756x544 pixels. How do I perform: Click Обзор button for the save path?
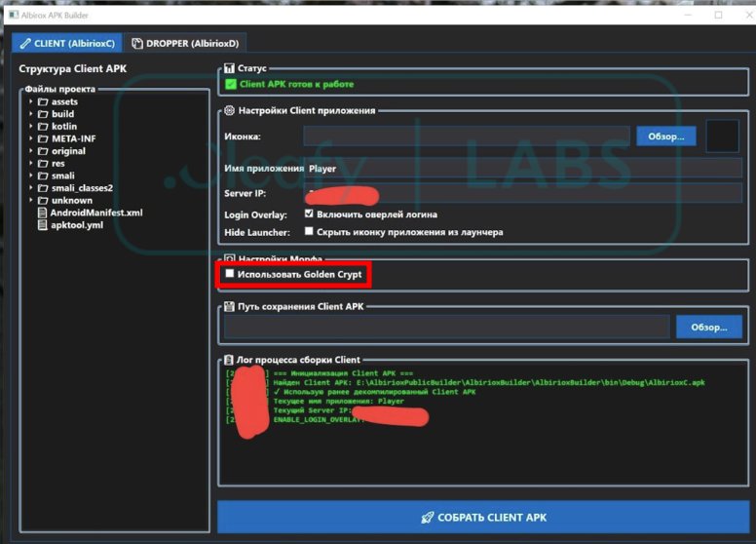pyautogui.click(x=709, y=328)
